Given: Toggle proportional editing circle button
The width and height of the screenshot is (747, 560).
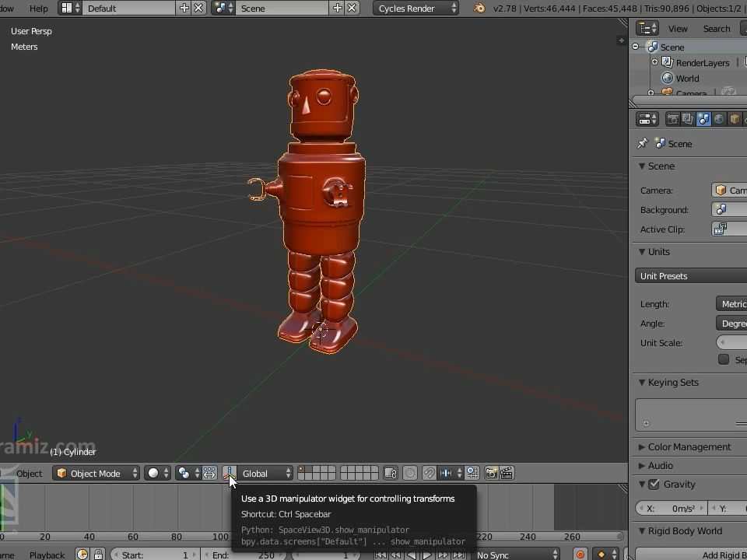Looking at the screenshot, I should (410, 474).
